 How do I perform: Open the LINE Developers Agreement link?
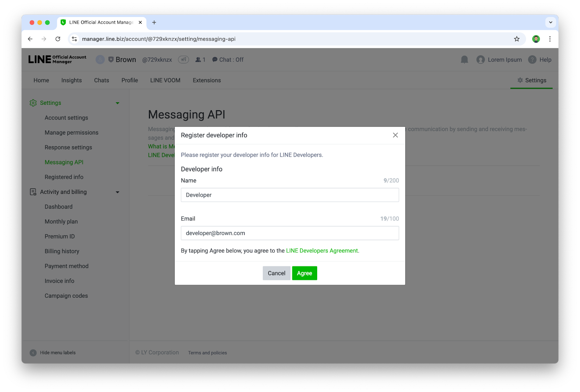(322, 251)
